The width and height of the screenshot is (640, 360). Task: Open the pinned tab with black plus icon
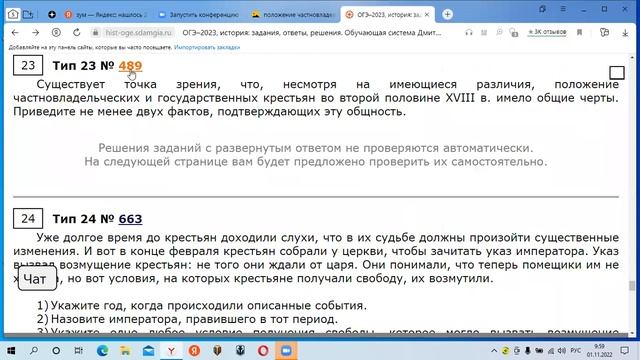pos(52,15)
